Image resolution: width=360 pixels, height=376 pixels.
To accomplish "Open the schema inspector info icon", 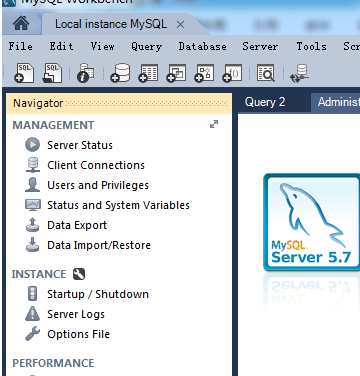I will 85,73.
